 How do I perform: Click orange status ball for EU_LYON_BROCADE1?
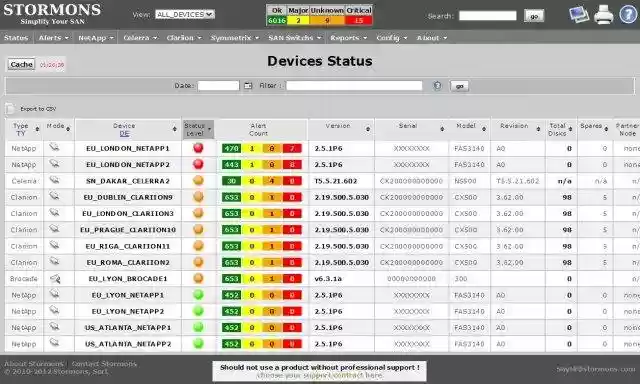coord(198,278)
